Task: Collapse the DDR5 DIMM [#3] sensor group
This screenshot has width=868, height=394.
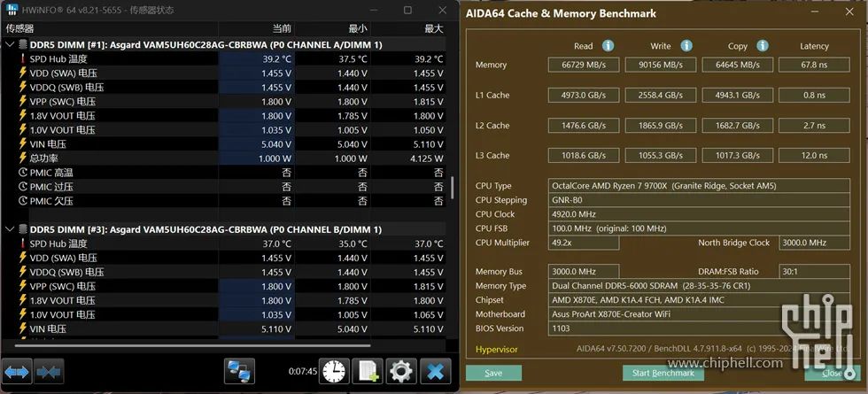Action: click(x=11, y=229)
